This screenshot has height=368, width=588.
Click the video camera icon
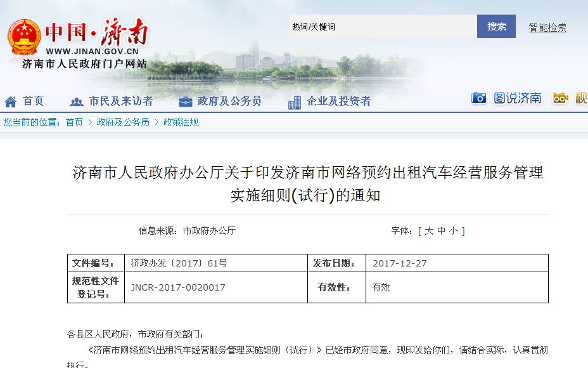pyautogui.click(x=560, y=98)
